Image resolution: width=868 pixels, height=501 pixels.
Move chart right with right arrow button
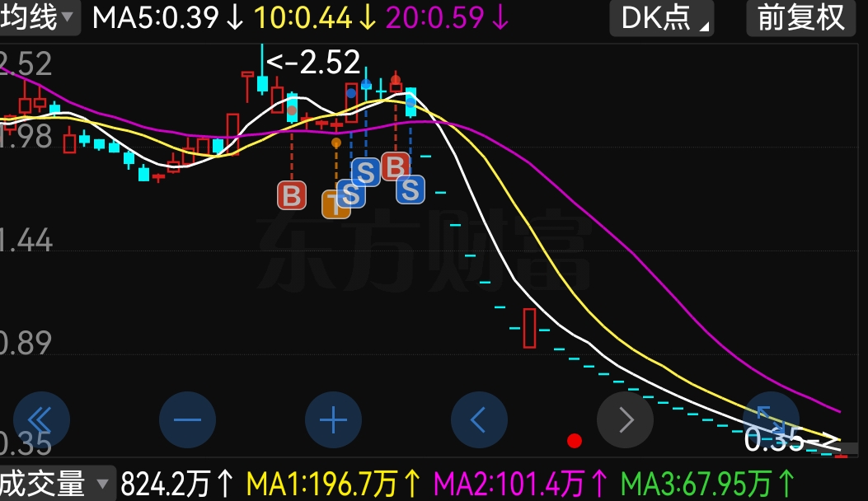(625, 420)
